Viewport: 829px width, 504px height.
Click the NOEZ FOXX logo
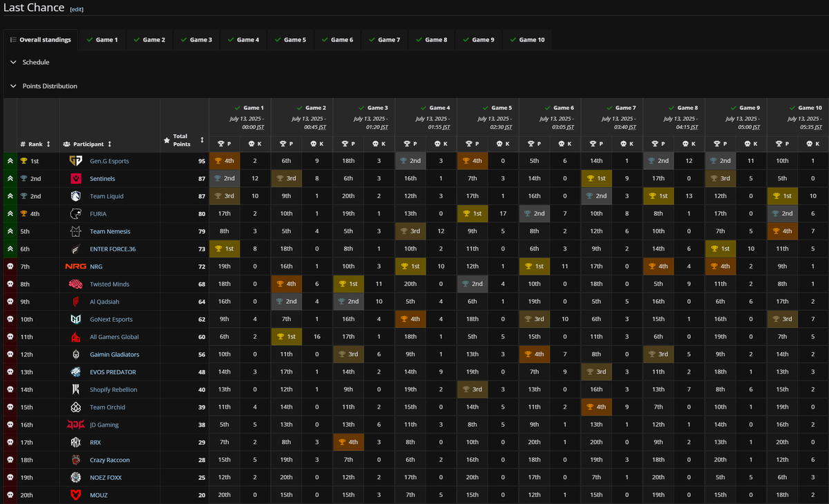(75, 478)
